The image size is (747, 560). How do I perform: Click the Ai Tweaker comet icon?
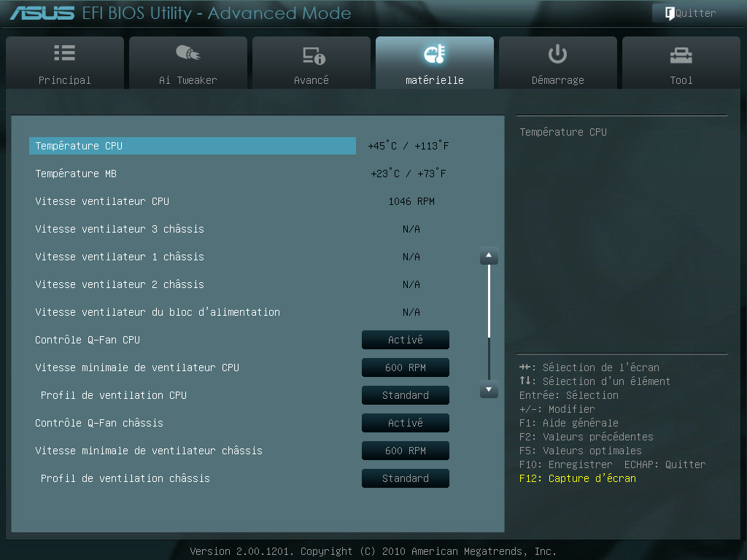(187, 53)
